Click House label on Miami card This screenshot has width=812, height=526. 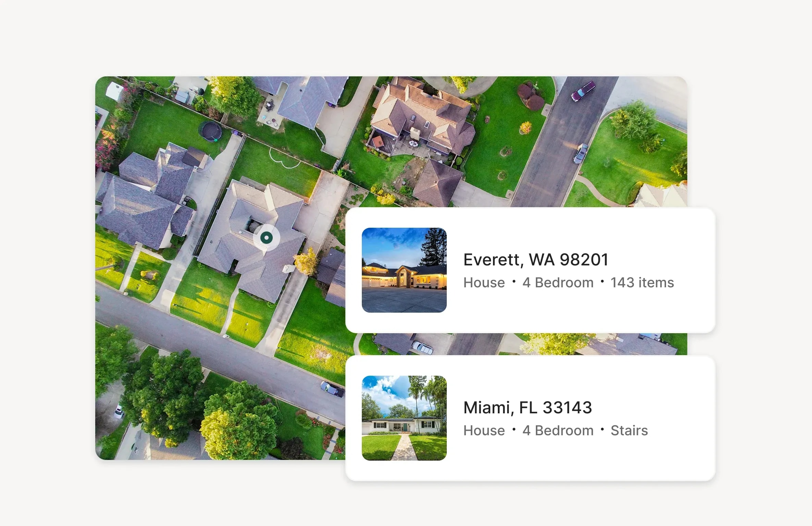coord(484,430)
